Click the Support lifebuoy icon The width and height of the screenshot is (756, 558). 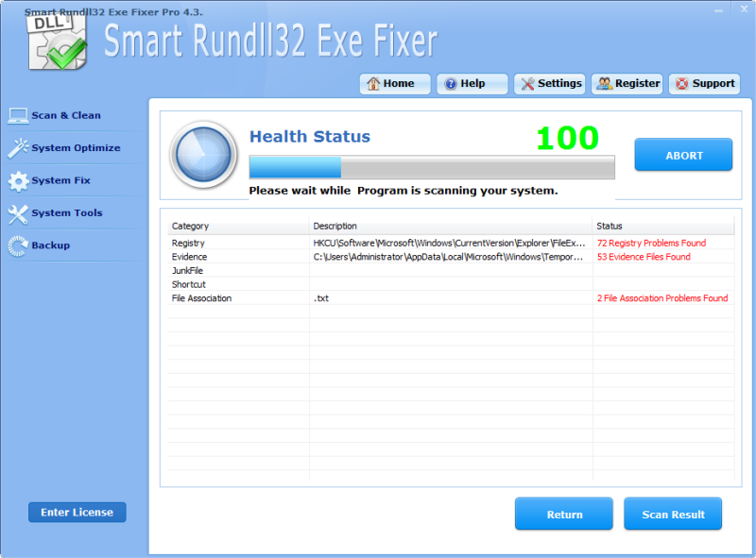(x=681, y=84)
